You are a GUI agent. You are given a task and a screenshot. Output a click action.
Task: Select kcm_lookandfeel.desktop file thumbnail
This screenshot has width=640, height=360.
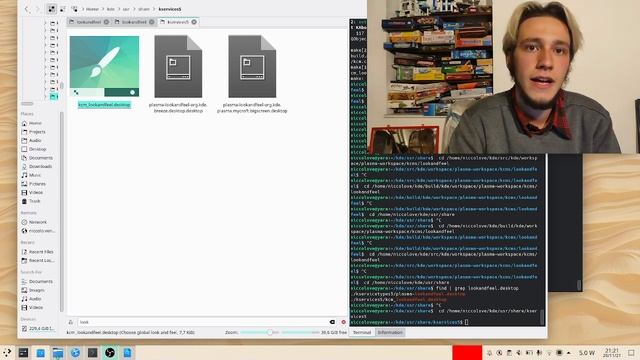click(104, 66)
